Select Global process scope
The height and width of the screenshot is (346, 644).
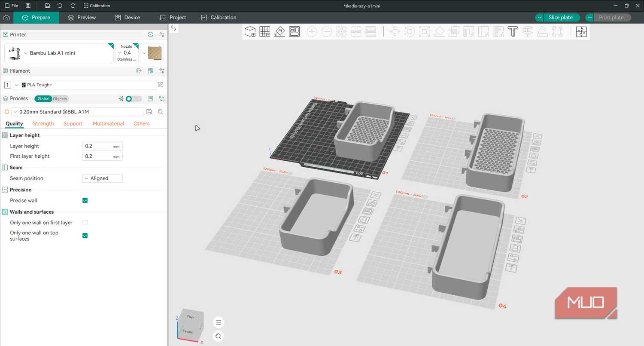click(x=43, y=98)
